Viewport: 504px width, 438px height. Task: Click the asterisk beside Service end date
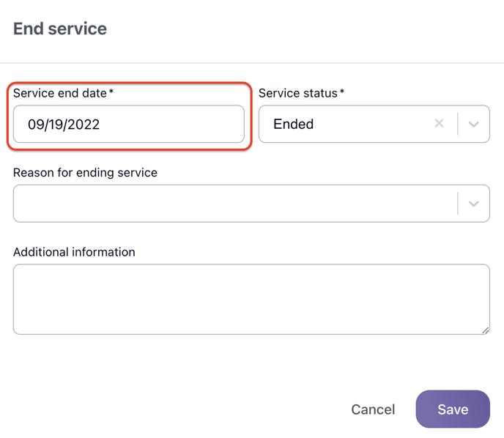pyautogui.click(x=111, y=93)
